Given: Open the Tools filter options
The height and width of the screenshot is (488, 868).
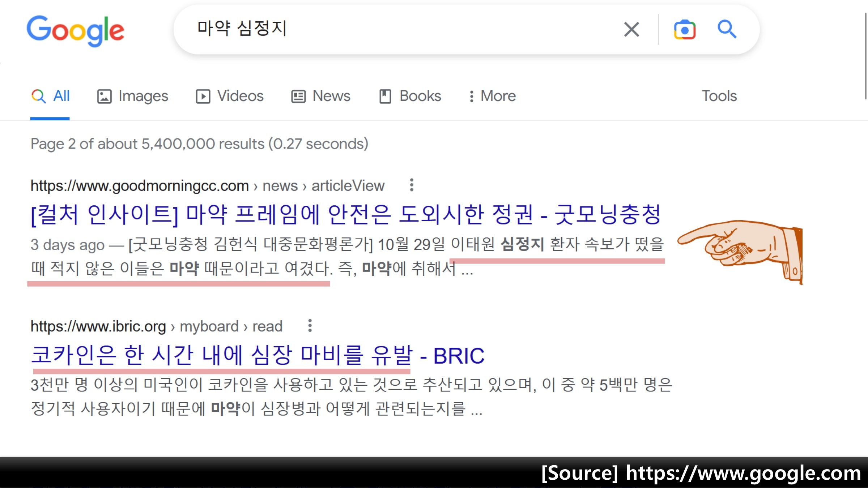Looking at the screenshot, I should point(719,96).
